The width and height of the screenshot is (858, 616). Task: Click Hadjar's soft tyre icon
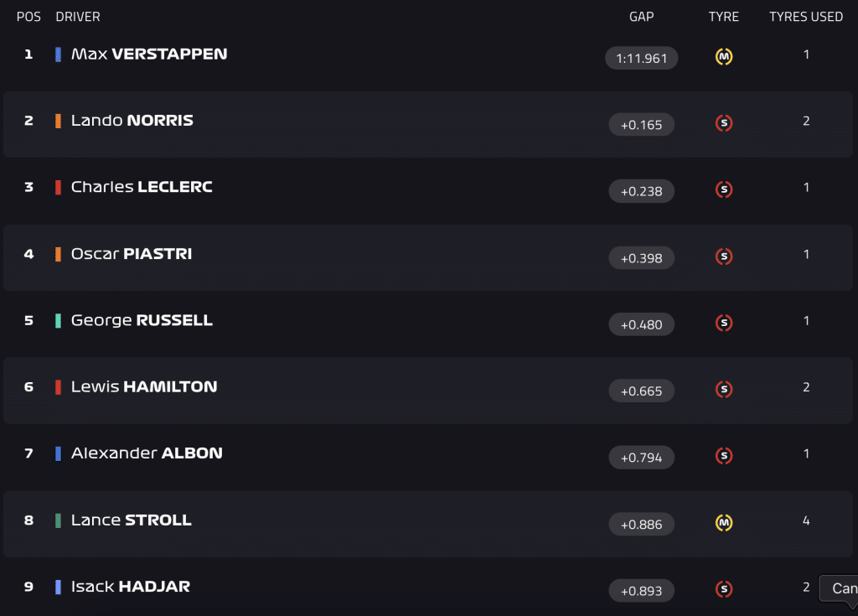[x=723, y=589]
